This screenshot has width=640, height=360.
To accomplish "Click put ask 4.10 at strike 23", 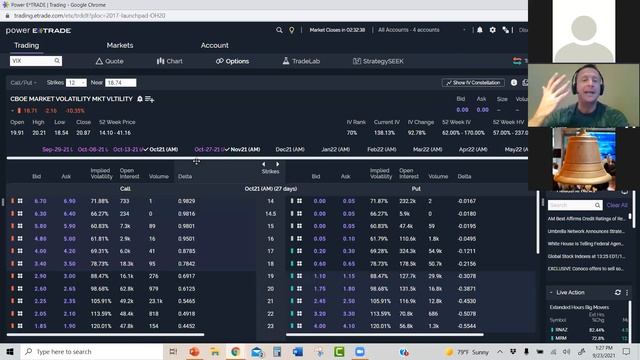I will point(349,326).
